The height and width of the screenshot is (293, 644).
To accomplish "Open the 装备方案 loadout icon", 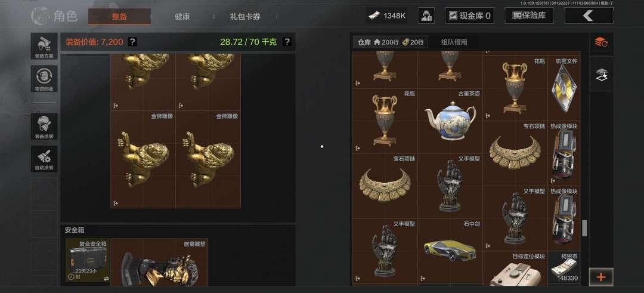I will coord(44,46).
